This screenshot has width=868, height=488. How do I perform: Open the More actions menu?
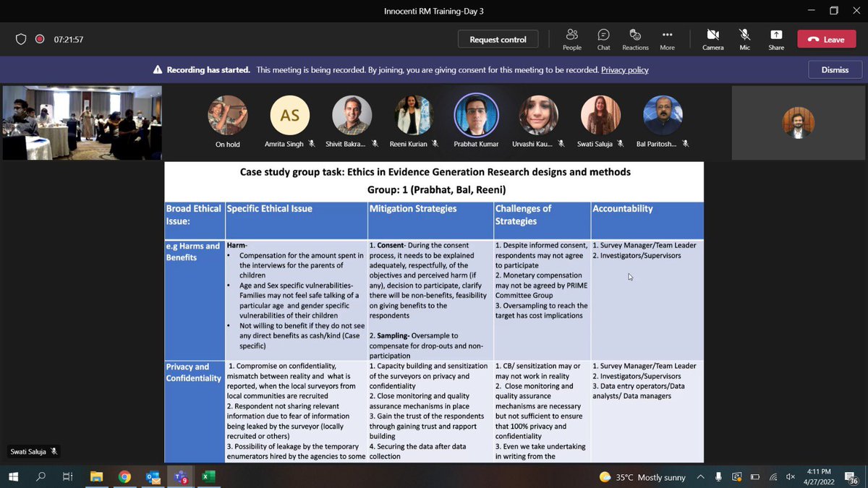pos(666,38)
